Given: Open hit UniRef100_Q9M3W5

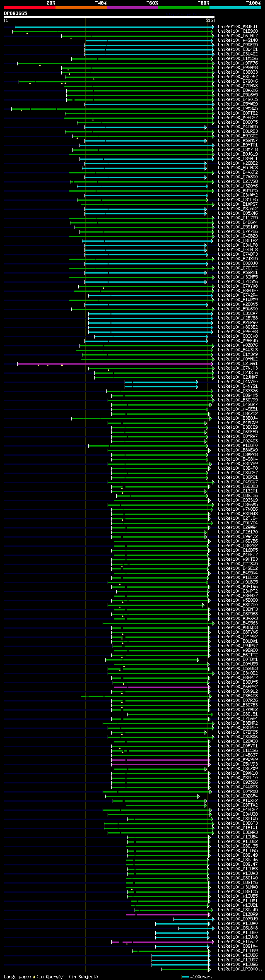Looking at the screenshot, I should point(238,108).
